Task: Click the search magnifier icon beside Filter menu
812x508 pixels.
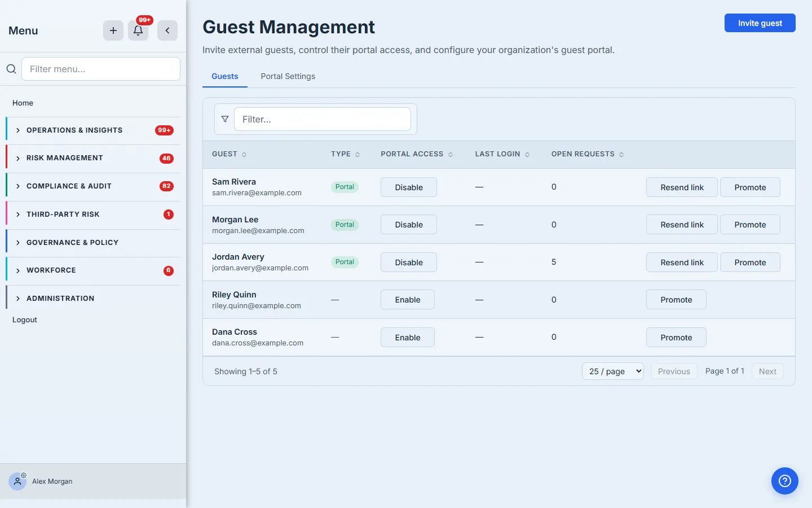Action: (x=11, y=69)
